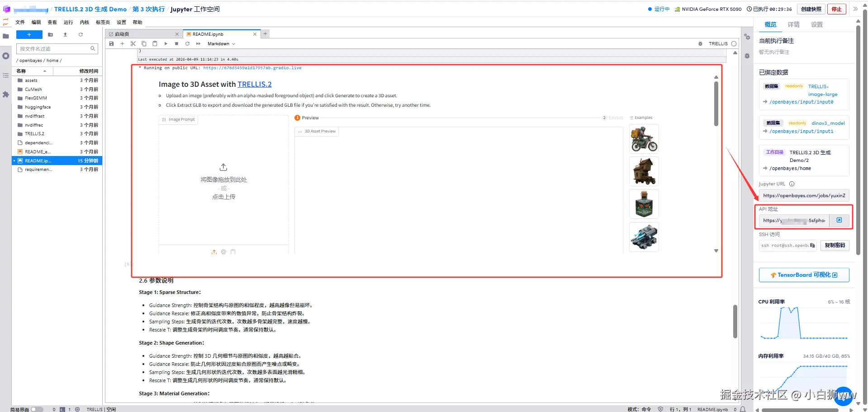The height and width of the screenshot is (412, 868).
Task: Open /openbayes/input/input0 path link
Action: coord(801,102)
